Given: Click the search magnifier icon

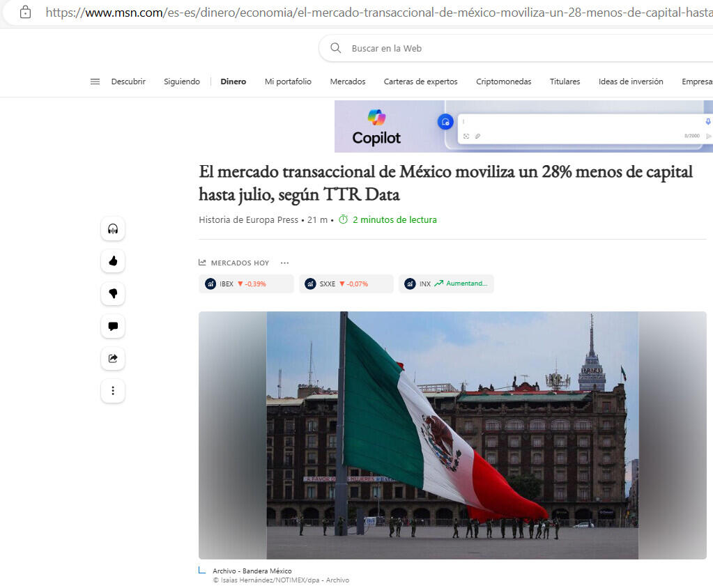Looking at the screenshot, I should [336, 48].
